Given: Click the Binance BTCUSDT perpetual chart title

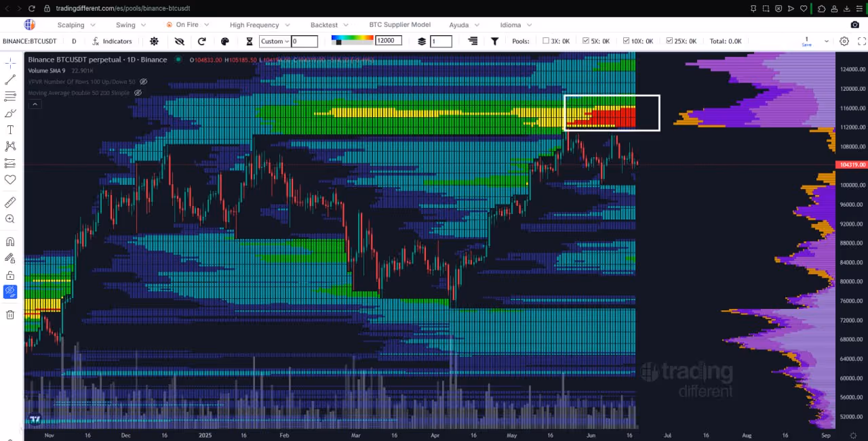Looking at the screenshot, I should (x=97, y=60).
